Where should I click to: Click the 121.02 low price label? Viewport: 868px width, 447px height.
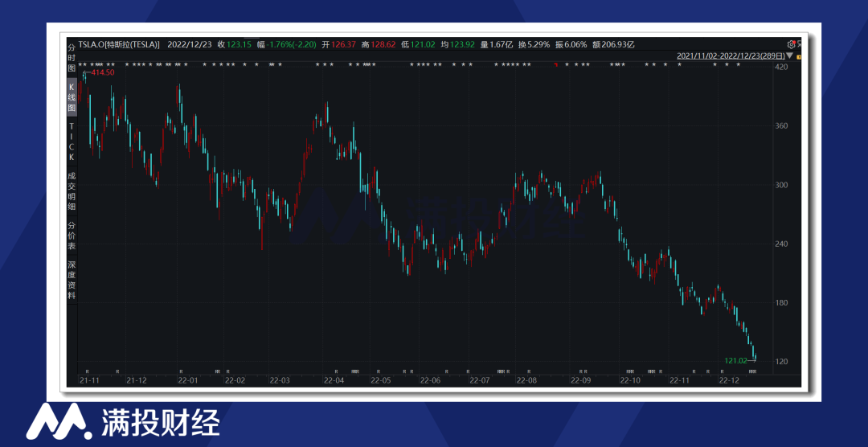[x=736, y=361]
